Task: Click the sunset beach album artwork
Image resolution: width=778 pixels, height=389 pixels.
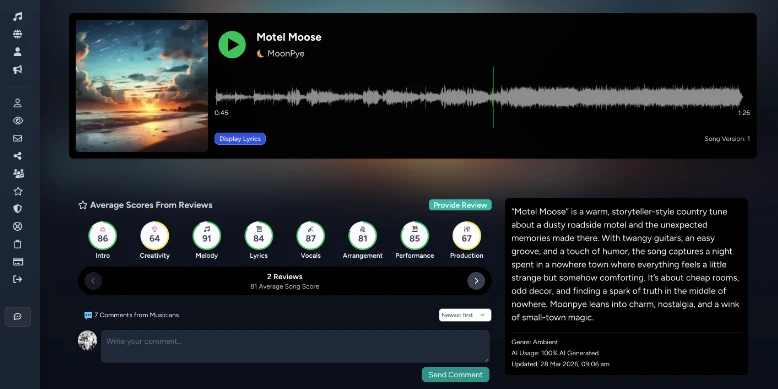Action: point(142,86)
